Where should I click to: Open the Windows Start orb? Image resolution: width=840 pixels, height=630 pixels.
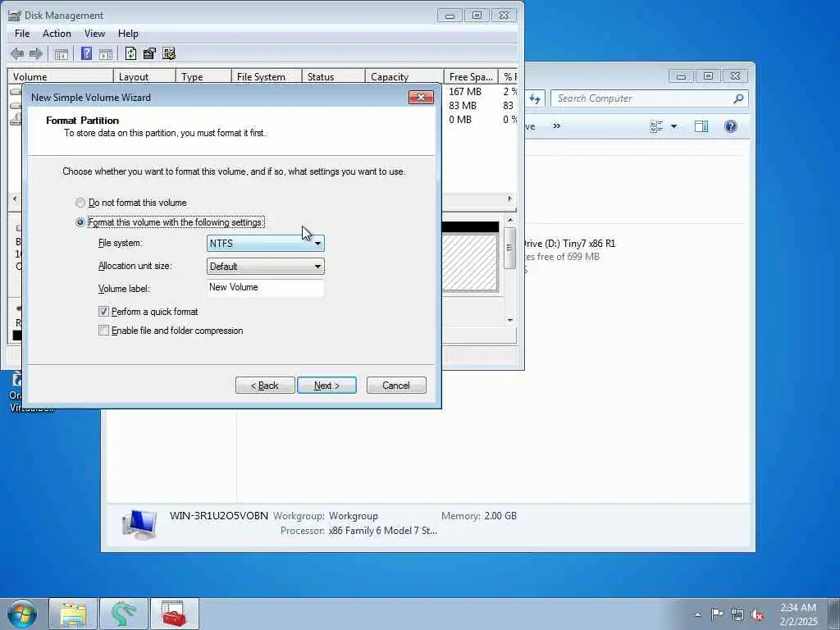coord(22,614)
